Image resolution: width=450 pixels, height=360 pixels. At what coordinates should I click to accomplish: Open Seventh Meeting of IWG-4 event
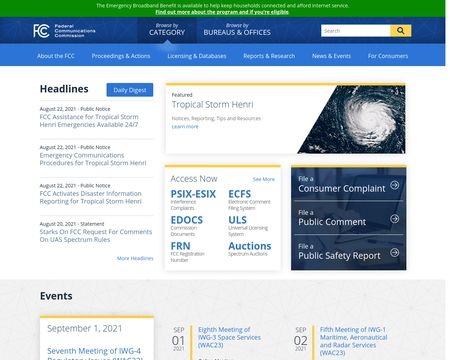pos(95,354)
